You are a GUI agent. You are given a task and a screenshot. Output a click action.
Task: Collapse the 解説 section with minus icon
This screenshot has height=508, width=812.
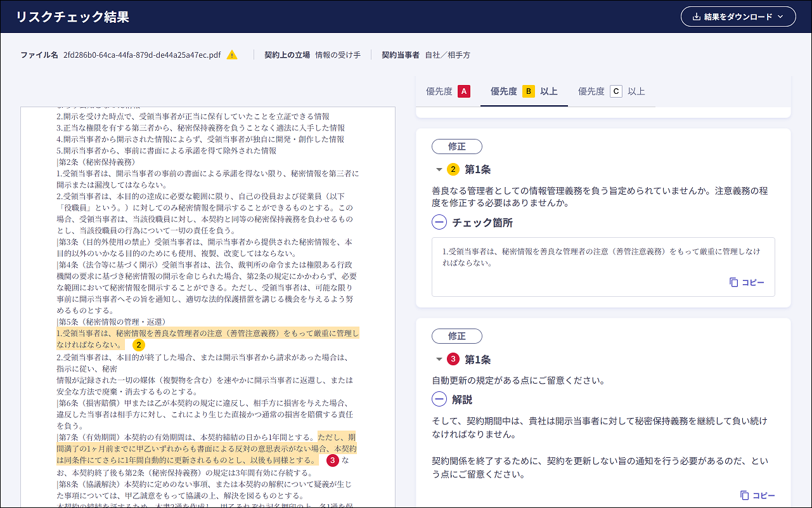click(439, 400)
